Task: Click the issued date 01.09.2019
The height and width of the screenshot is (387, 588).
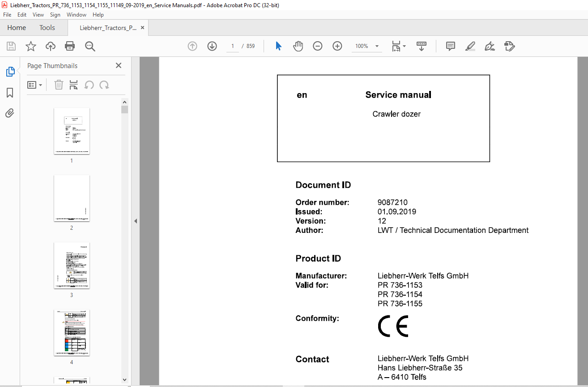Action: click(x=397, y=212)
